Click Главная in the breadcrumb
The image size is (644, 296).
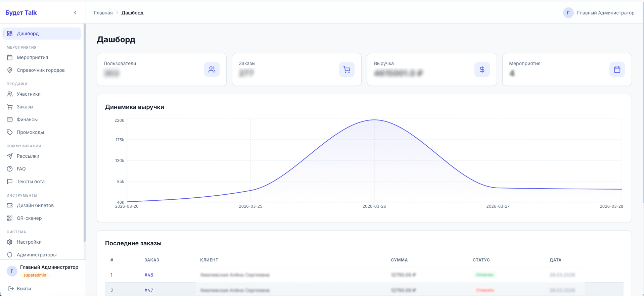[x=103, y=13]
